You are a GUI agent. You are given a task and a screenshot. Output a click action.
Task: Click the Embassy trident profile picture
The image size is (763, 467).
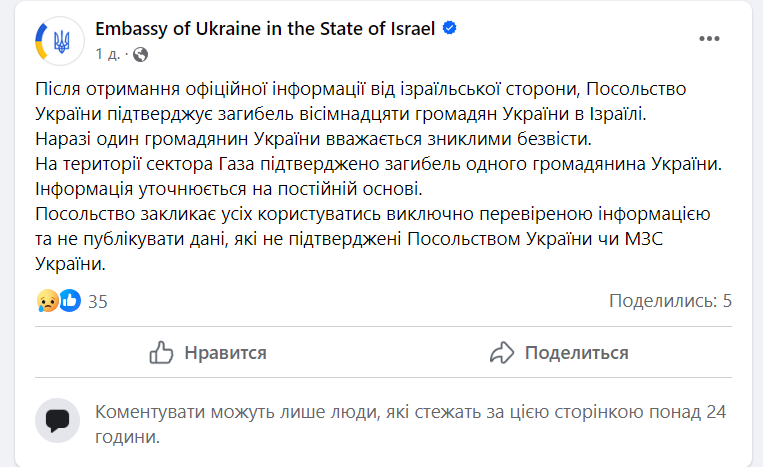tap(58, 40)
